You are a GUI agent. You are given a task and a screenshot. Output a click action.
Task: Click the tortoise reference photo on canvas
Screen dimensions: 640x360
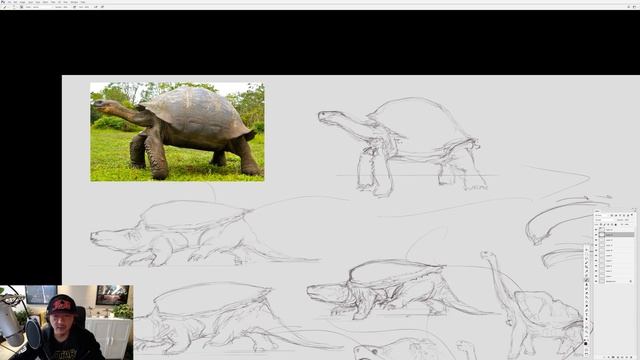(177, 132)
